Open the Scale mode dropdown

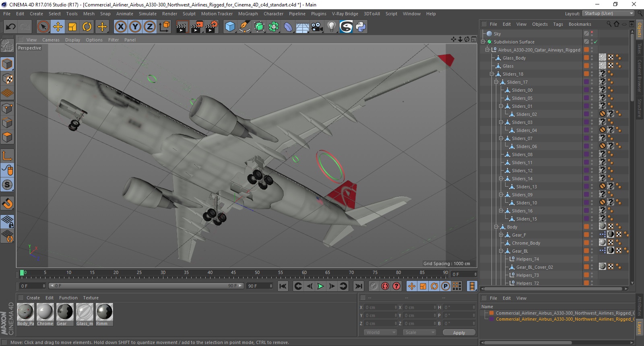point(419,332)
